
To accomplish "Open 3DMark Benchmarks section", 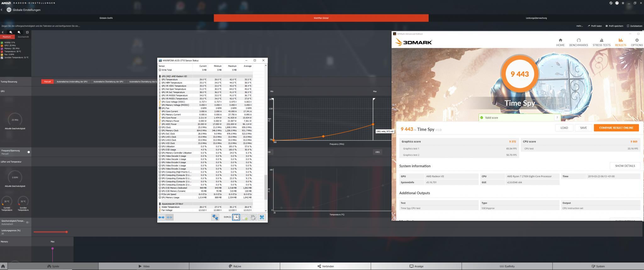I will tap(579, 42).
